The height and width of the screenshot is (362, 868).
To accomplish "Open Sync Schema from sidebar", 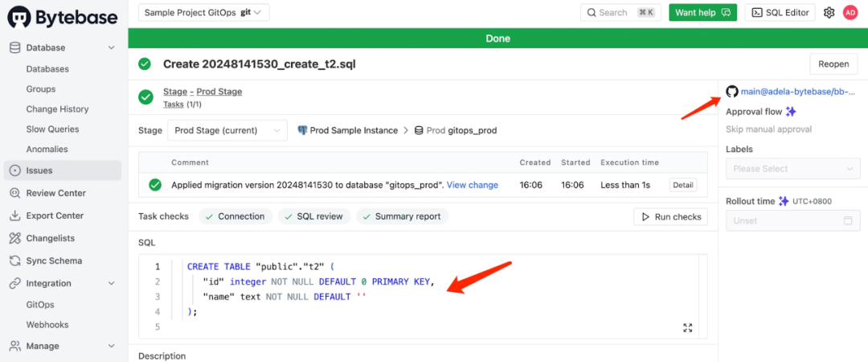I will click(x=54, y=261).
